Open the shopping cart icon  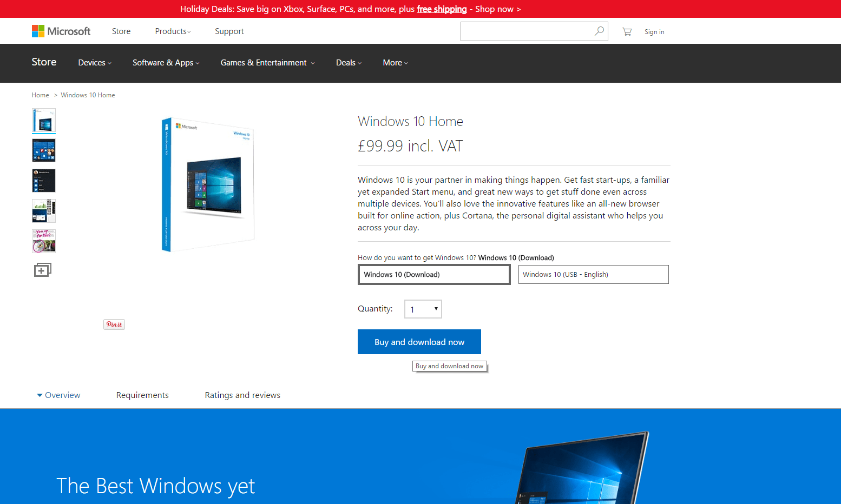pos(627,32)
